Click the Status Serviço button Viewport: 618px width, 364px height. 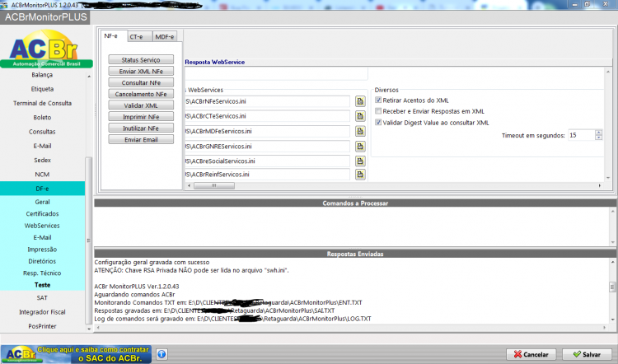click(x=141, y=60)
